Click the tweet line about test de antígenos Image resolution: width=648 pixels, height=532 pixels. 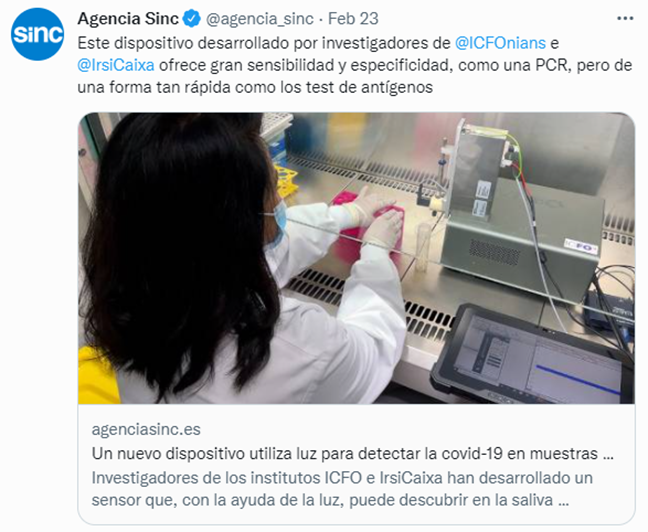click(x=255, y=87)
